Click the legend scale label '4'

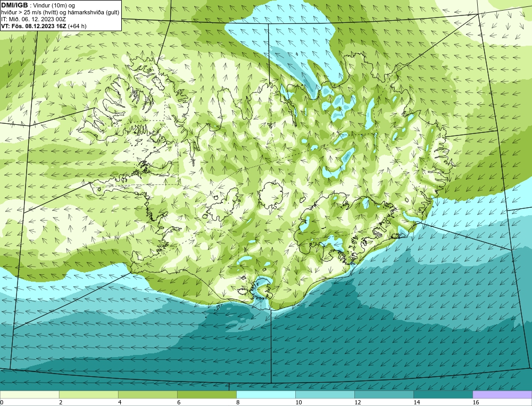pos(120,402)
